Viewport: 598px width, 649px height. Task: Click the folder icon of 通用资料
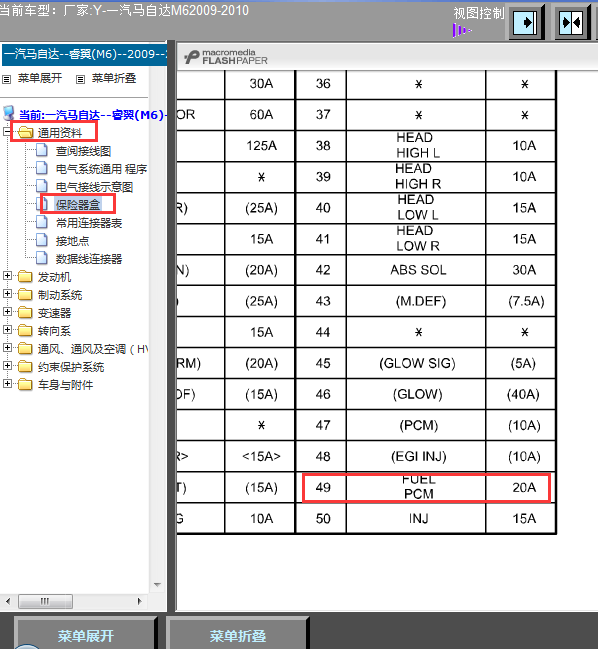(26, 132)
